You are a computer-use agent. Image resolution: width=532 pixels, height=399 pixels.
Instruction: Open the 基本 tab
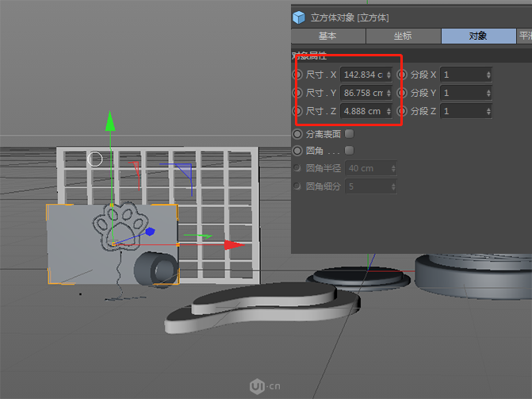tap(328, 36)
